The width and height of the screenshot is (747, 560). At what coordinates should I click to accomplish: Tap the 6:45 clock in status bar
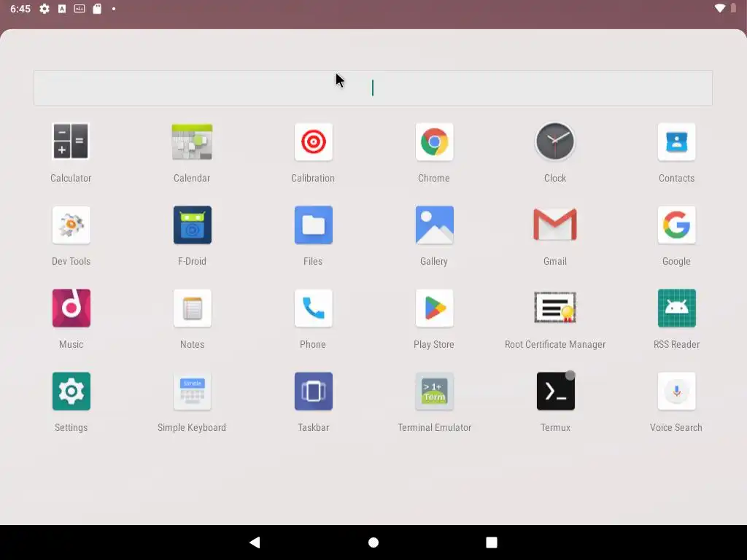pos(20,9)
